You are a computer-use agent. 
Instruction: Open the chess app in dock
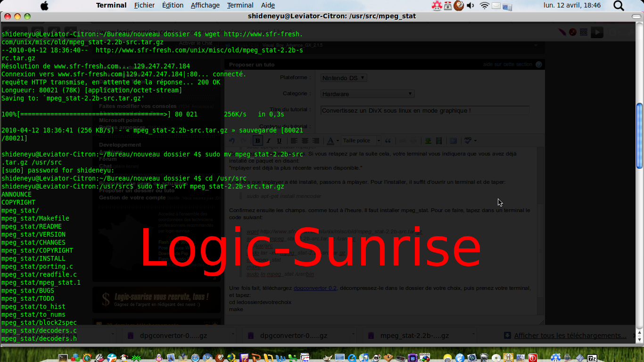click(x=508, y=357)
